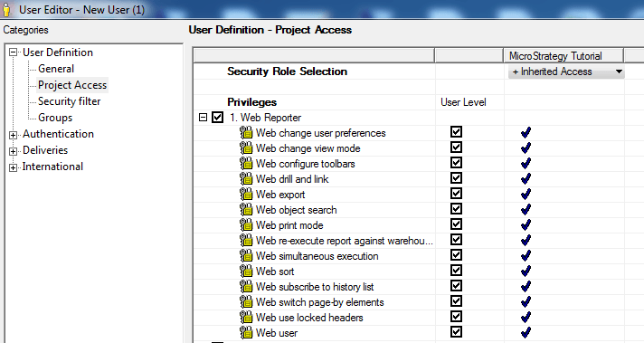Click inherited blue checkmark for Web print mode

point(526,225)
